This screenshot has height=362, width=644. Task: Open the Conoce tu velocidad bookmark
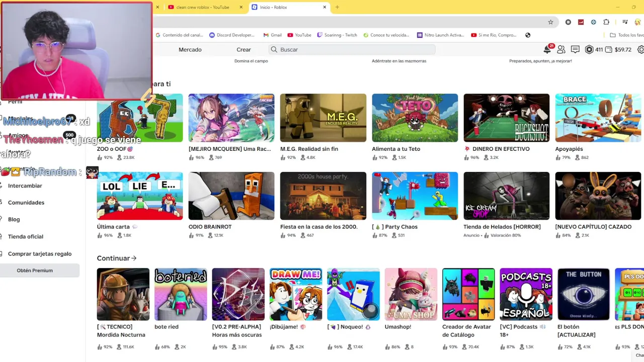click(x=386, y=35)
